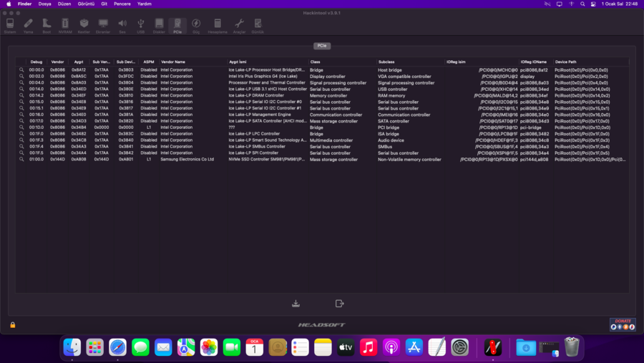644x363 pixels.
Task: Select the 'pci-bridge' IOName cell
Action: click(531, 127)
